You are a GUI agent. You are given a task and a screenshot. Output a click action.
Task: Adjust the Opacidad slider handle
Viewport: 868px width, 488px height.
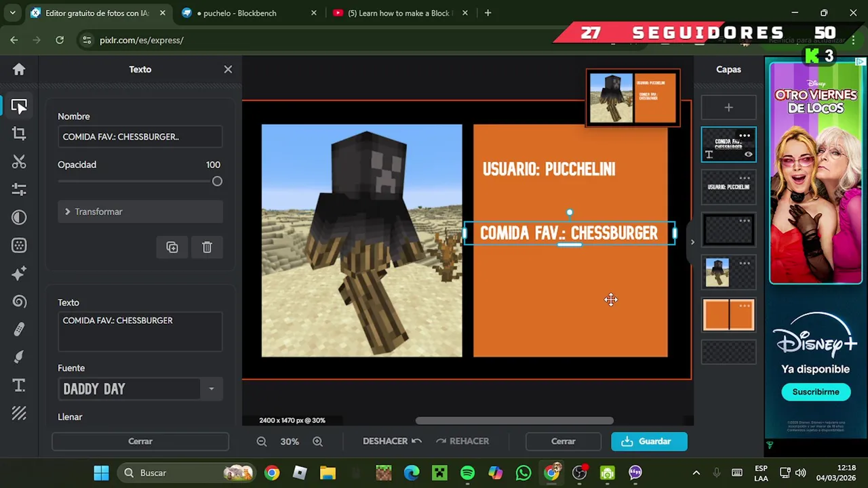pyautogui.click(x=217, y=182)
